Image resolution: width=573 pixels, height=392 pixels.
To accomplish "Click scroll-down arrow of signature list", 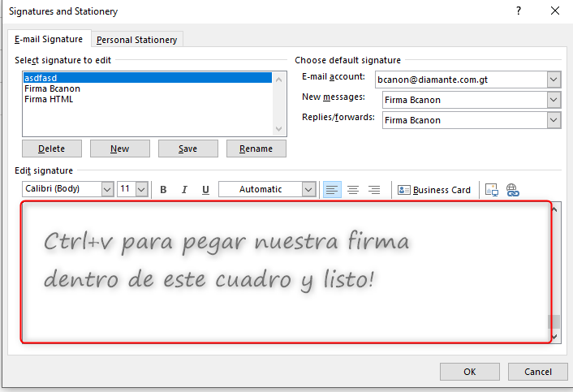I will click(x=279, y=129).
